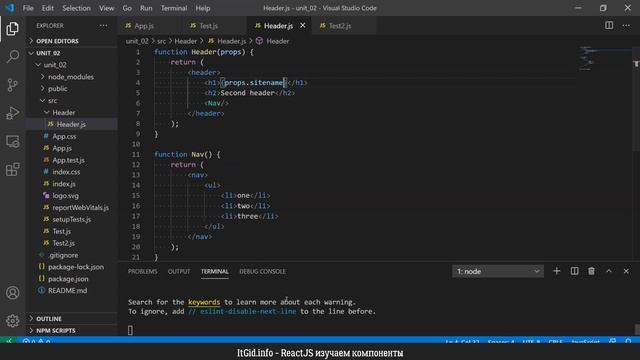640x360 pixels.
Task: Click the VS Code logo icon
Action: coord(9,8)
